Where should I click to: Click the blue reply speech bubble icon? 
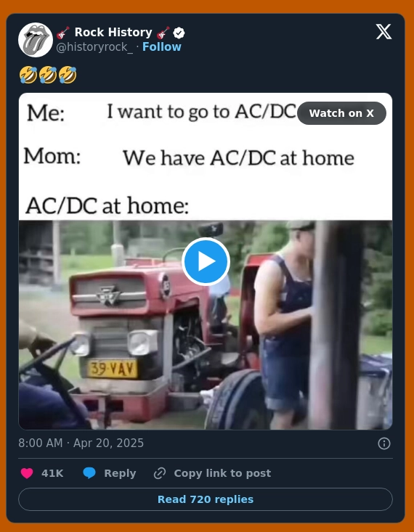click(89, 473)
